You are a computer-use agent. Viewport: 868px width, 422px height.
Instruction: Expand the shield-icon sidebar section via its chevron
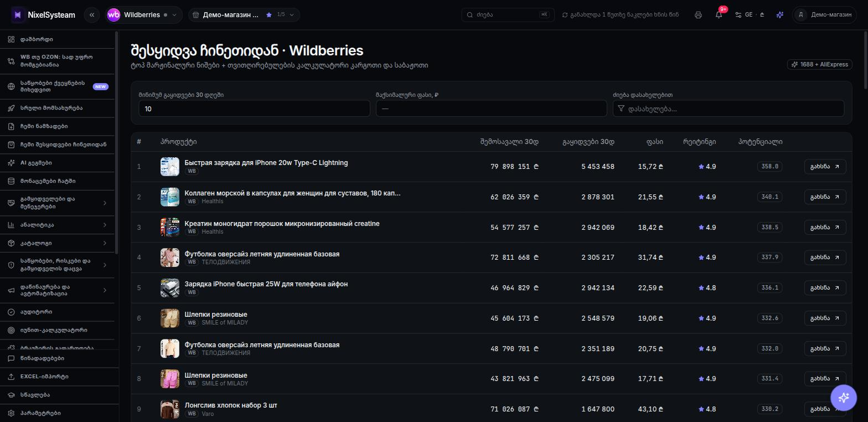[105, 265]
